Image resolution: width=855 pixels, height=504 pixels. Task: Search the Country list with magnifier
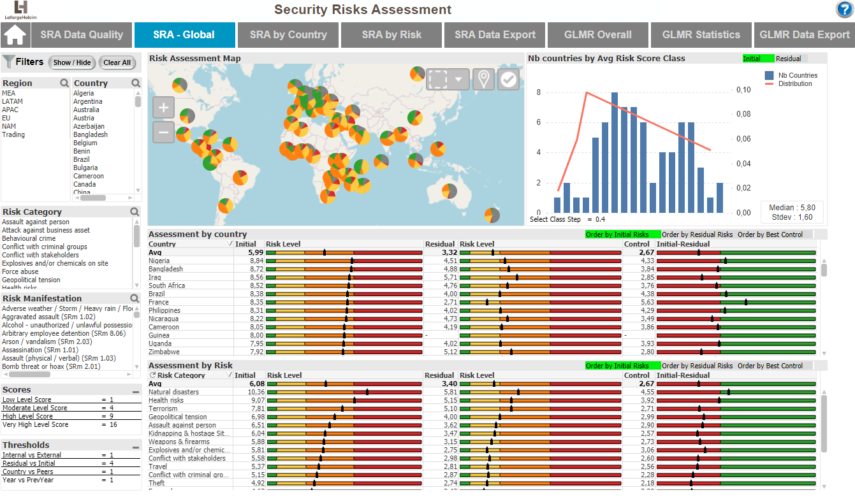pos(136,83)
